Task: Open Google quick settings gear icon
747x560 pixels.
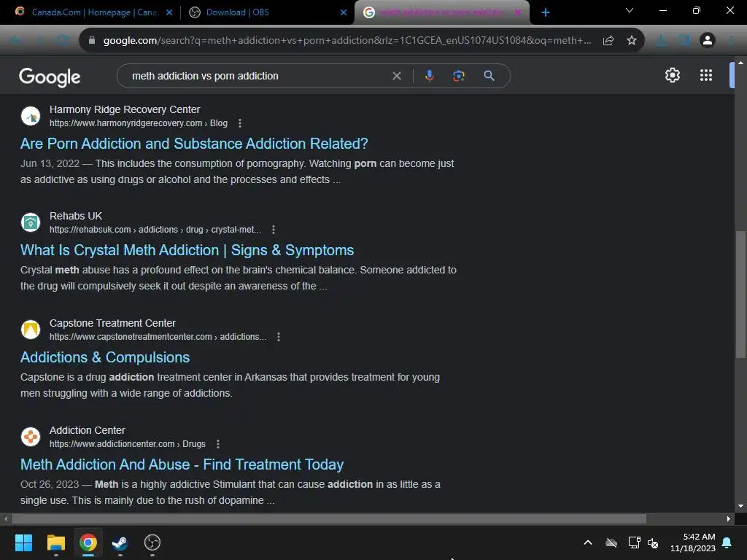Action: (672, 75)
